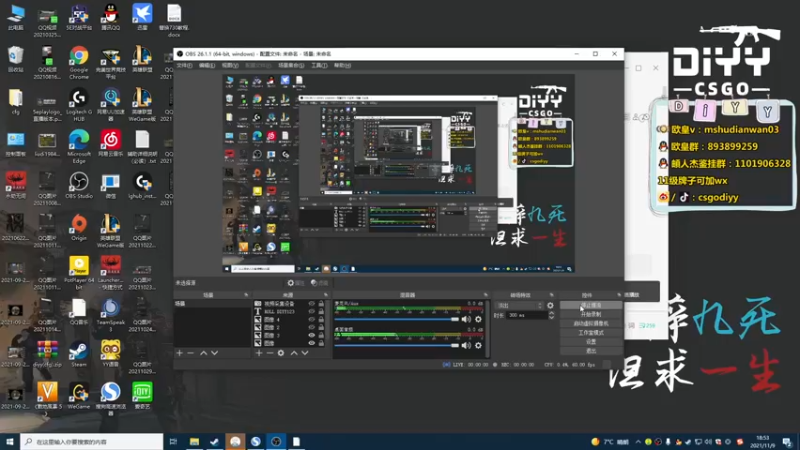
Task: Remove the selected scene with the minus icon
Action: [190, 353]
